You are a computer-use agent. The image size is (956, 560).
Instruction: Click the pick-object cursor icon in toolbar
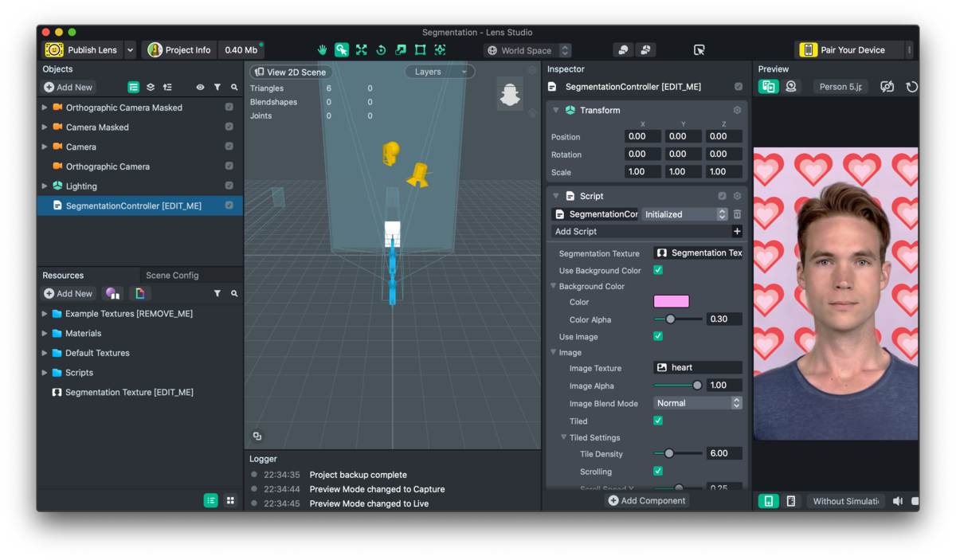[699, 50]
